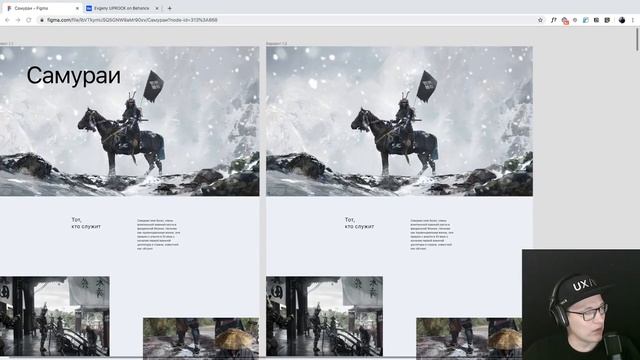Viewport: 640px width, 360px height.
Task: Close the Самураи – Figma tab
Action: coord(77,8)
